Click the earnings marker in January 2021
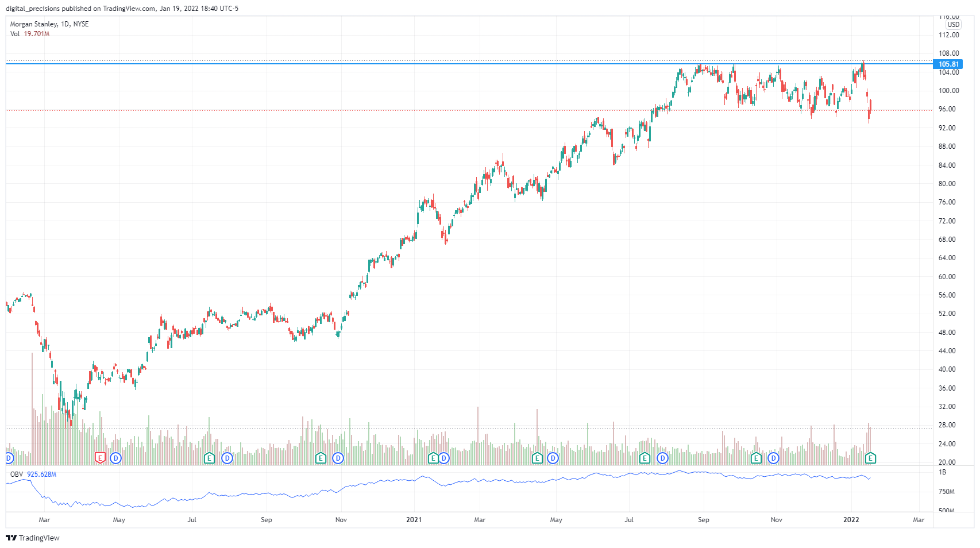Image resolution: width=980 pixels, height=548 pixels. click(x=434, y=458)
